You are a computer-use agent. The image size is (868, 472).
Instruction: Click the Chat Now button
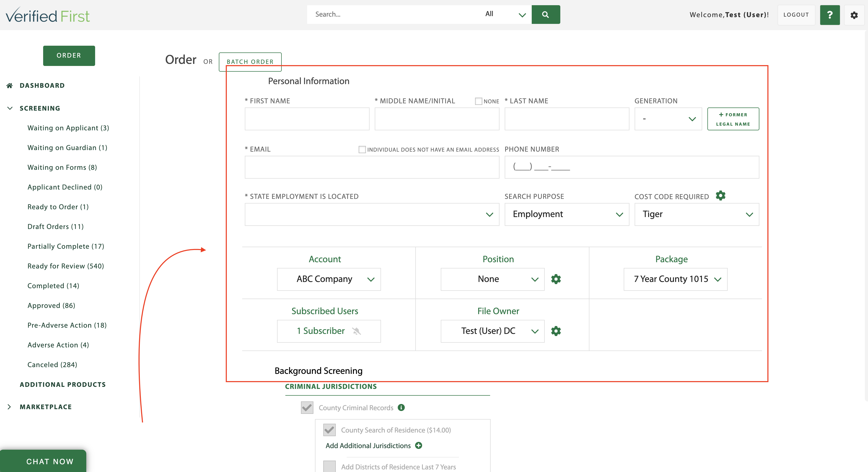click(43, 461)
